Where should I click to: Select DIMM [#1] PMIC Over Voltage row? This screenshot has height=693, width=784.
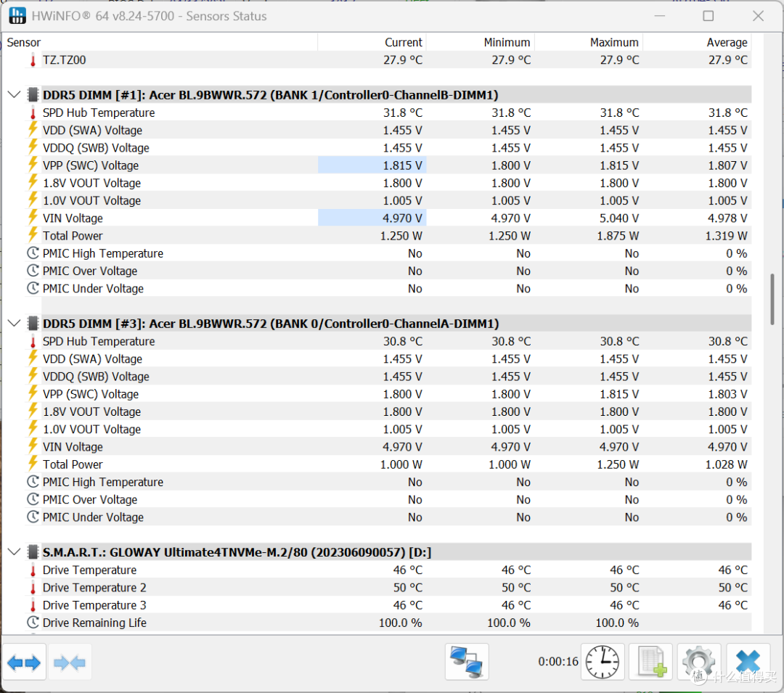[x=388, y=271]
